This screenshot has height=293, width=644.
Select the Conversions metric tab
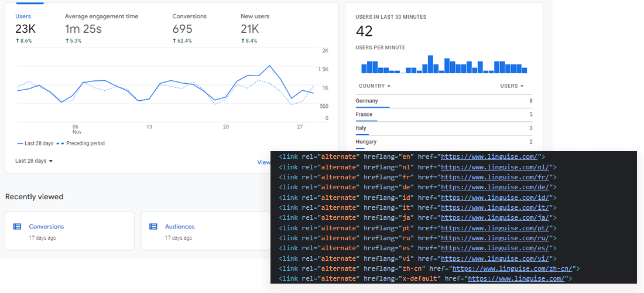tap(190, 16)
